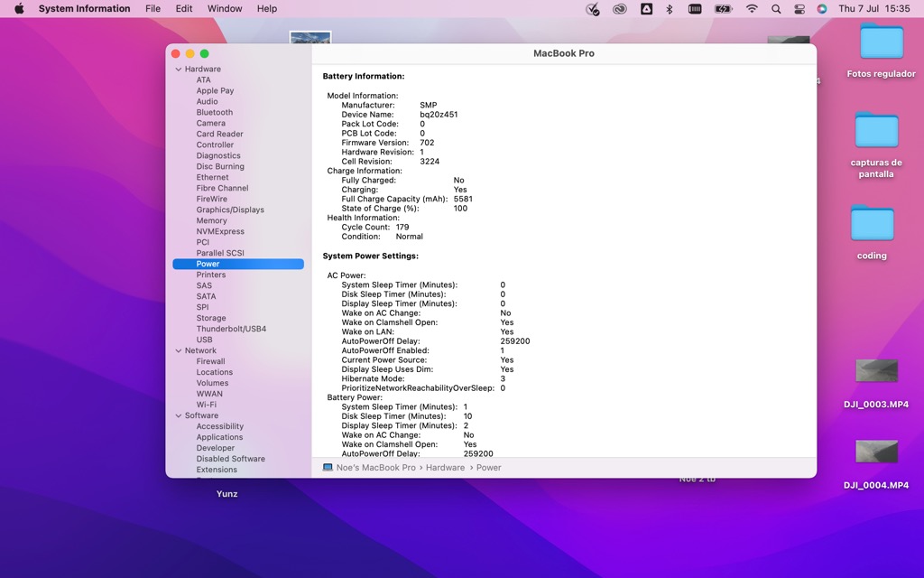Open Spotlight search magnifier
This screenshot has height=578, width=924.
776,9
